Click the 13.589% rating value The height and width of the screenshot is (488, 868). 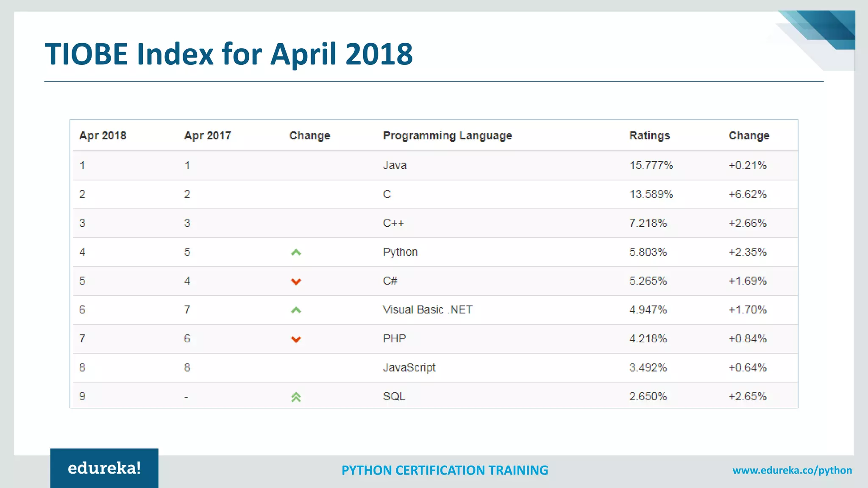(651, 194)
